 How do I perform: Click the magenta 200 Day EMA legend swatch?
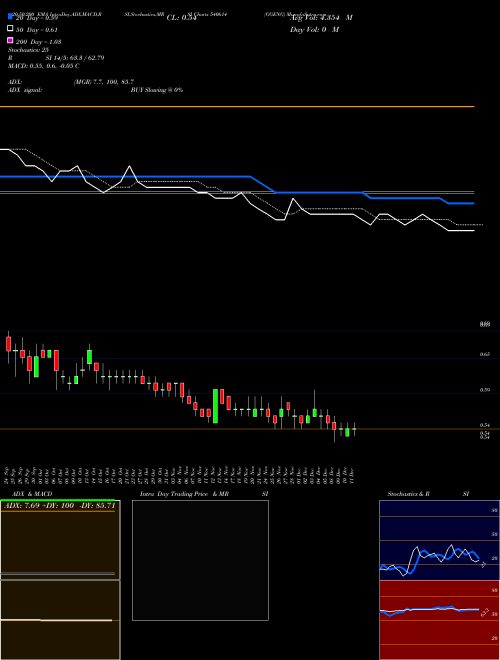click(x=10, y=40)
